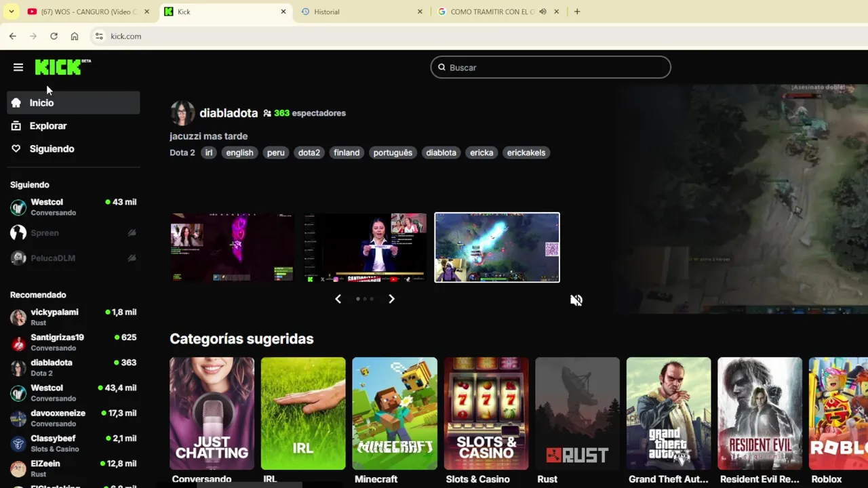868x488 pixels.
Task: Open Santigrizas19 recommended channel
Action: click(x=73, y=342)
